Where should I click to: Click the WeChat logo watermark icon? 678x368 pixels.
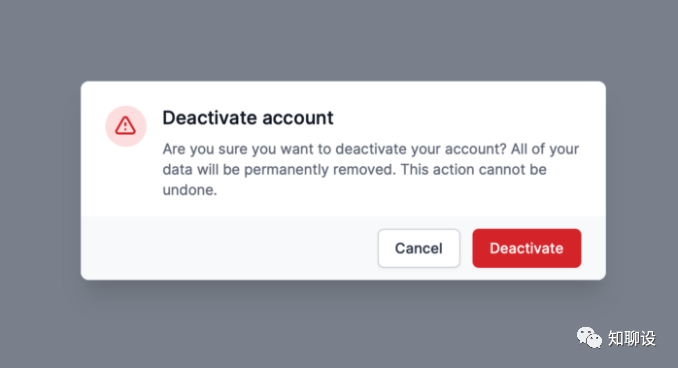589,338
